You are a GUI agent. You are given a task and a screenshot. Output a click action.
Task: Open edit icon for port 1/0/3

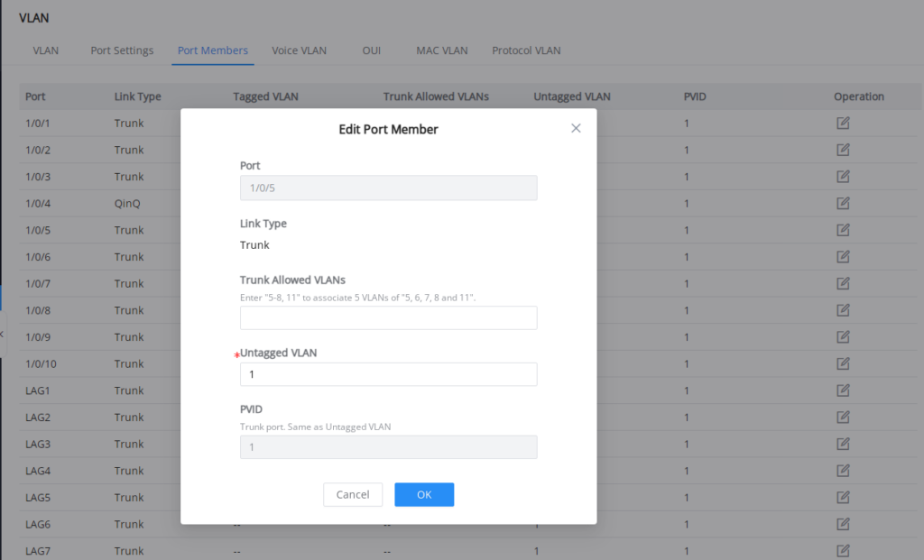point(843,176)
